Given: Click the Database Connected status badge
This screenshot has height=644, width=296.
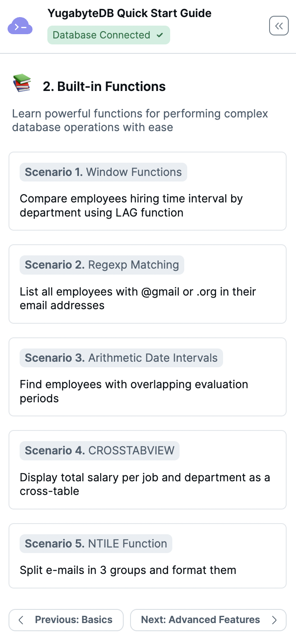Looking at the screenshot, I should pyautogui.click(x=109, y=35).
